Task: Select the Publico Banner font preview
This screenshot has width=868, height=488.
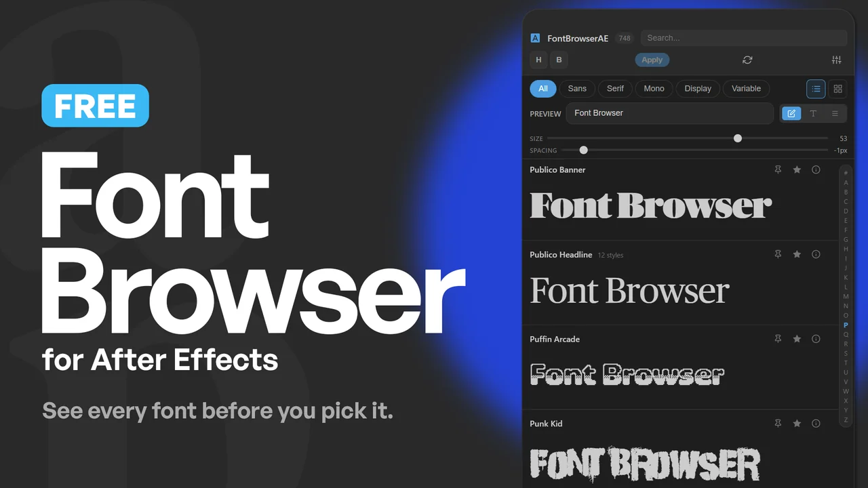Action: coord(651,205)
